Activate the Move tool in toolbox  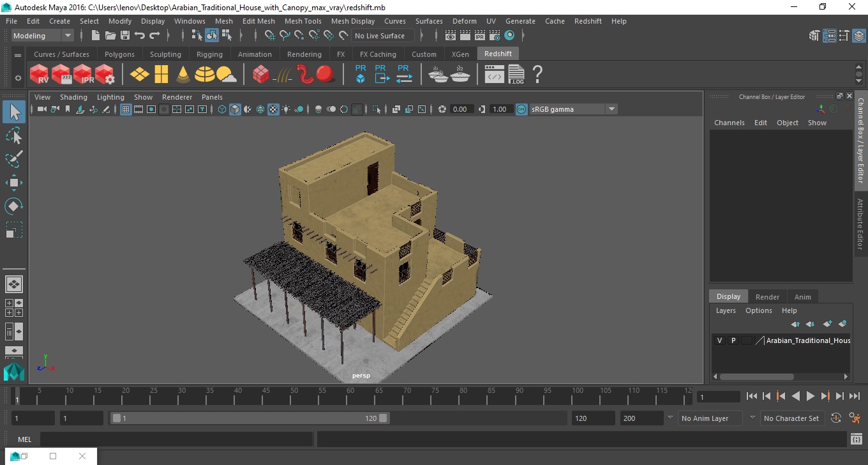[14, 183]
